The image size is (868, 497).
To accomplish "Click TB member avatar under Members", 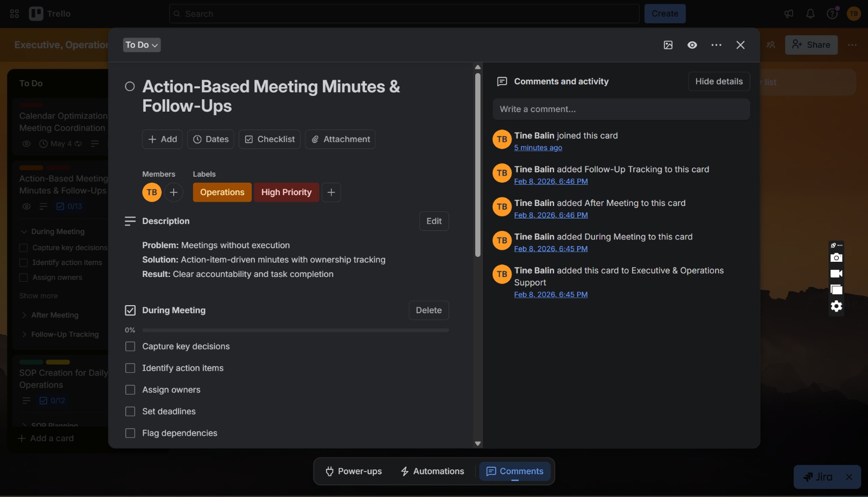I will pos(152,192).
